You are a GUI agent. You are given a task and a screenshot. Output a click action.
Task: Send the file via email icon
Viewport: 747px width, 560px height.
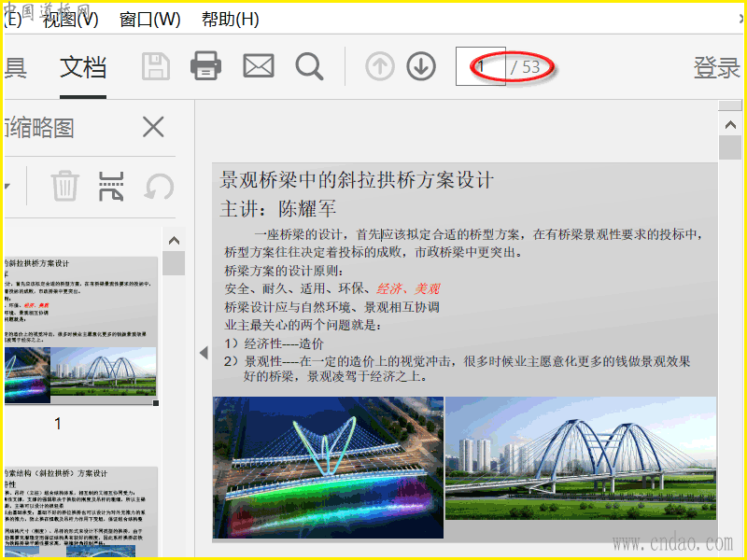tap(259, 65)
